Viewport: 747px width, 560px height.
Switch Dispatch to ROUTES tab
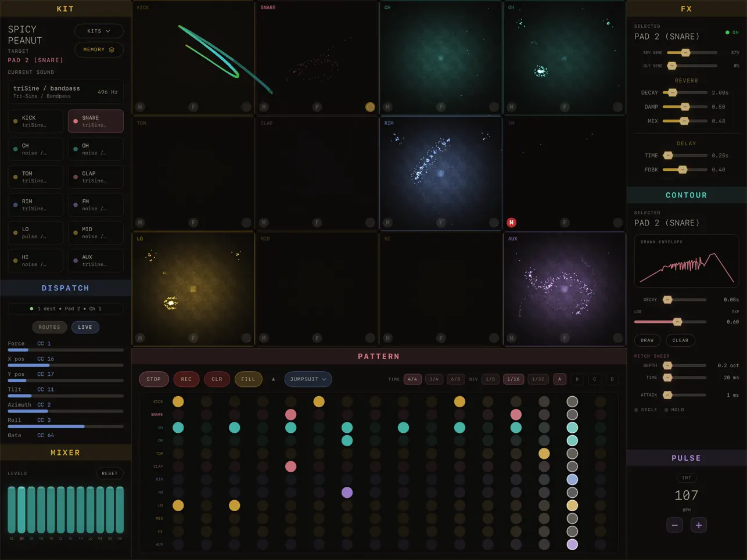pyautogui.click(x=49, y=327)
